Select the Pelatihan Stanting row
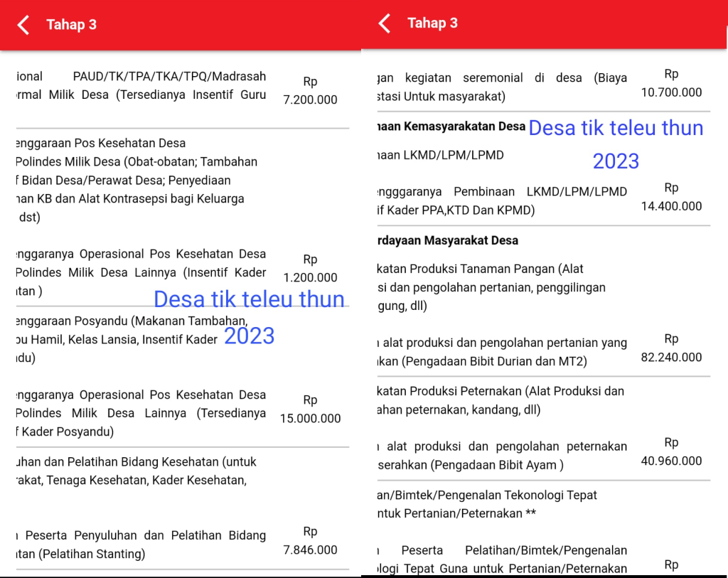The width and height of the screenshot is (728, 578). click(x=141, y=545)
